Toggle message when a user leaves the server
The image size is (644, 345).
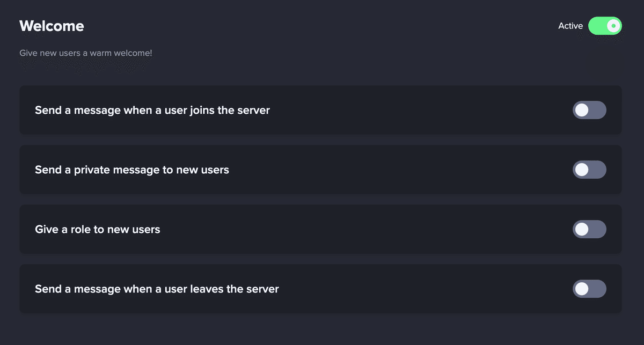589,289
